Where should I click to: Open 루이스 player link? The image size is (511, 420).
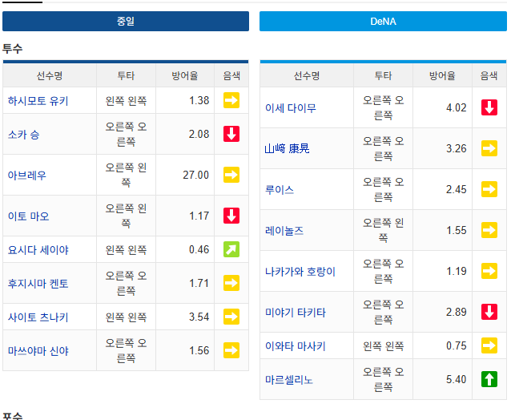point(280,189)
